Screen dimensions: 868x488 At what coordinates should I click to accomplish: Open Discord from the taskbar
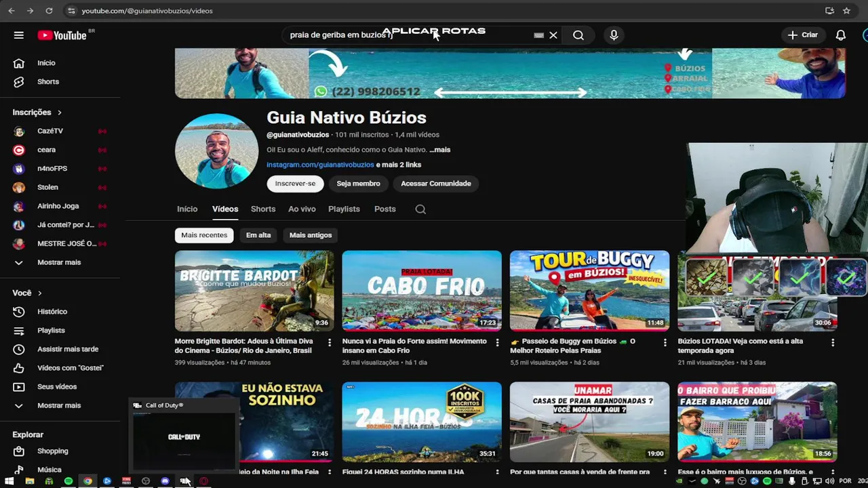(x=165, y=481)
